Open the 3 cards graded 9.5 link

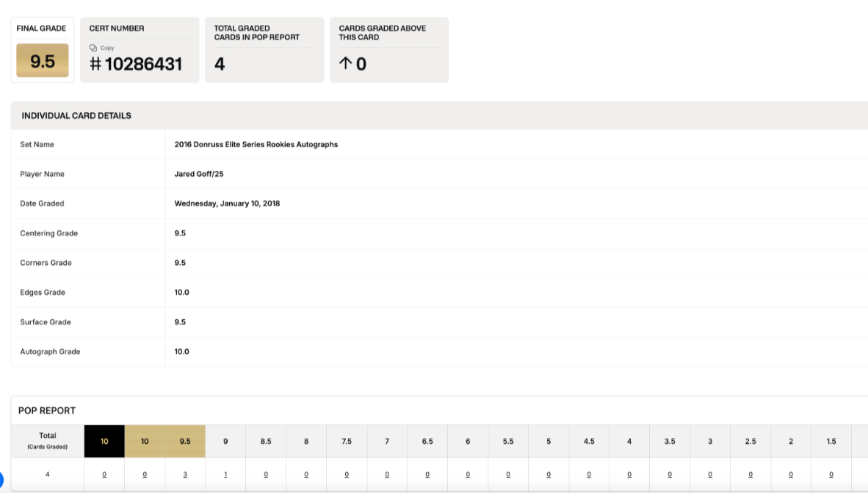[185, 475]
